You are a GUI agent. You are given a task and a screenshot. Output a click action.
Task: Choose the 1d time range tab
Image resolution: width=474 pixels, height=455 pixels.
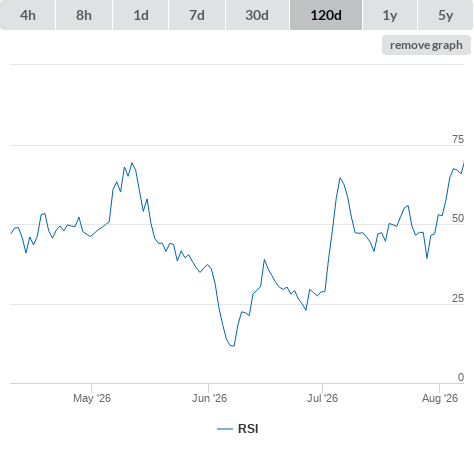coord(141,15)
